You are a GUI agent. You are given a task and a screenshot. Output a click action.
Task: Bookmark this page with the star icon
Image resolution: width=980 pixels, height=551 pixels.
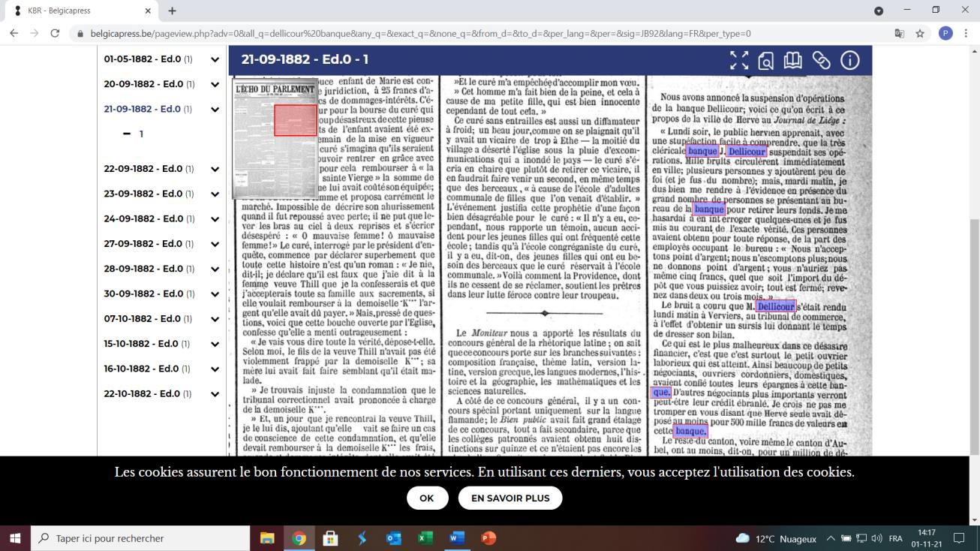[920, 34]
